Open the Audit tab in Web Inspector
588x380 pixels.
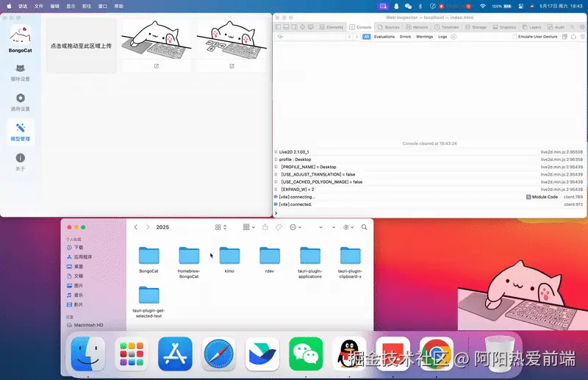pyautogui.click(x=556, y=27)
